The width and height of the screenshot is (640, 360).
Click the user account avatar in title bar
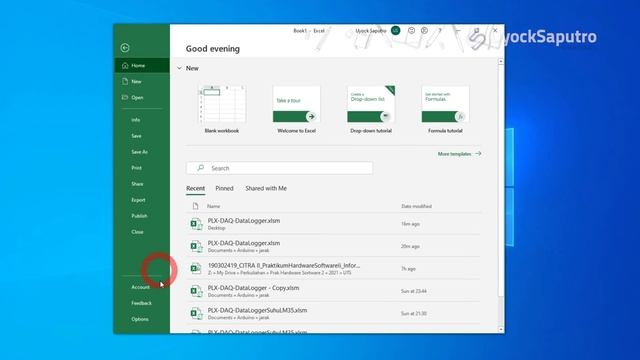pos(396,31)
